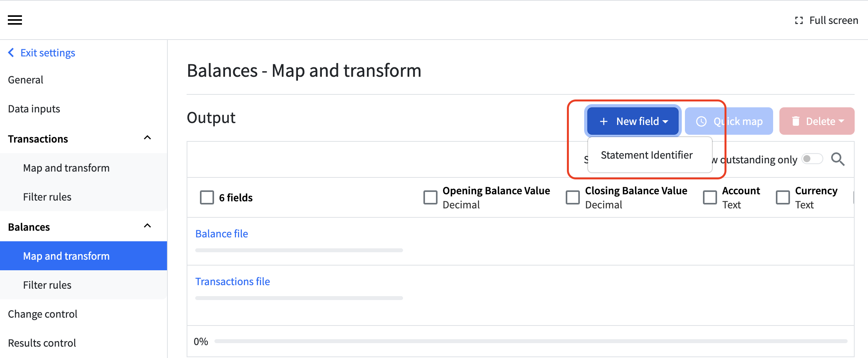The height and width of the screenshot is (358, 868).
Task: Click the plus icon on New field
Action: point(604,121)
